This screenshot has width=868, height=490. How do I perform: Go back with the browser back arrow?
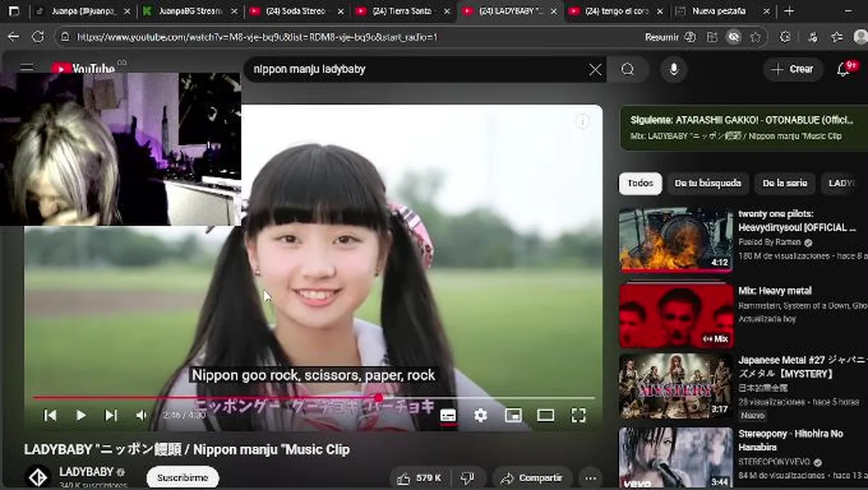tap(14, 37)
